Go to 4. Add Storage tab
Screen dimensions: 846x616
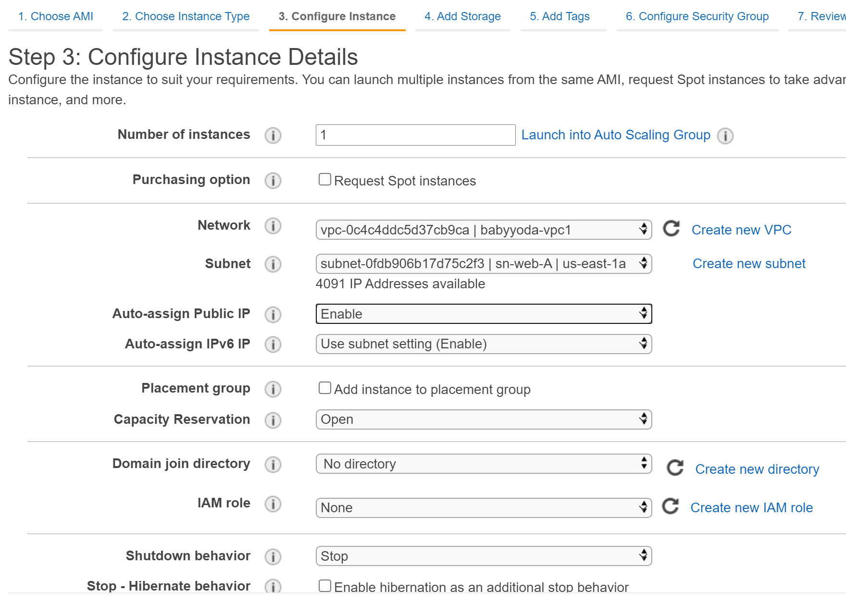462,16
